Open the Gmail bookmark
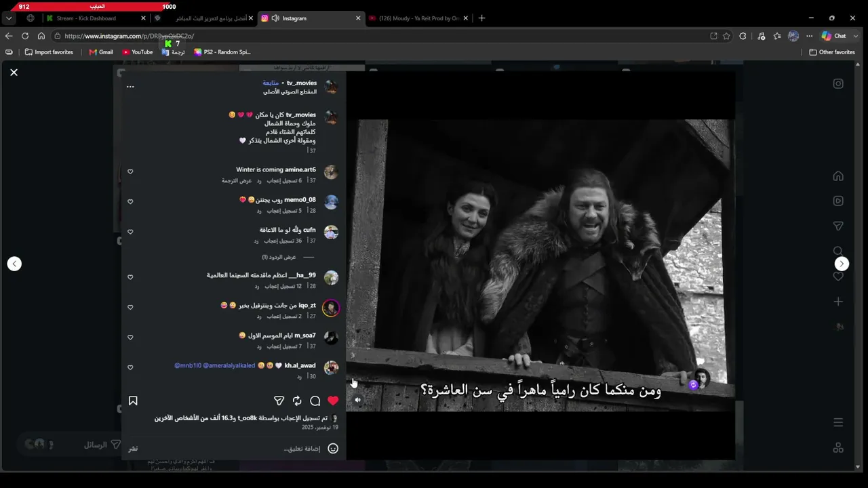This screenshot has height=488, width=868. pos(101,52)
